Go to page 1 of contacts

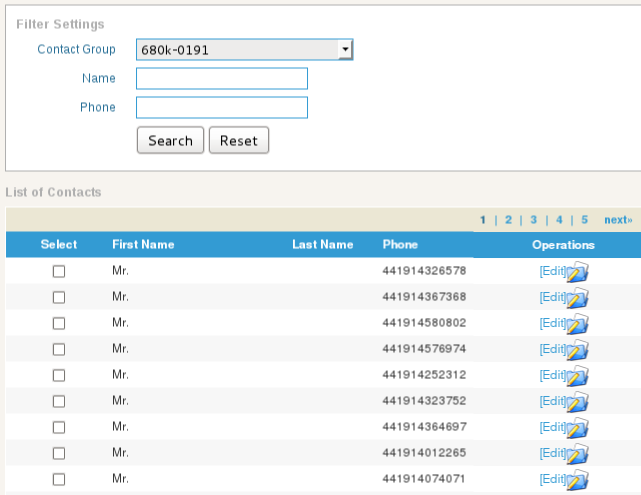[x=483, y=220]
